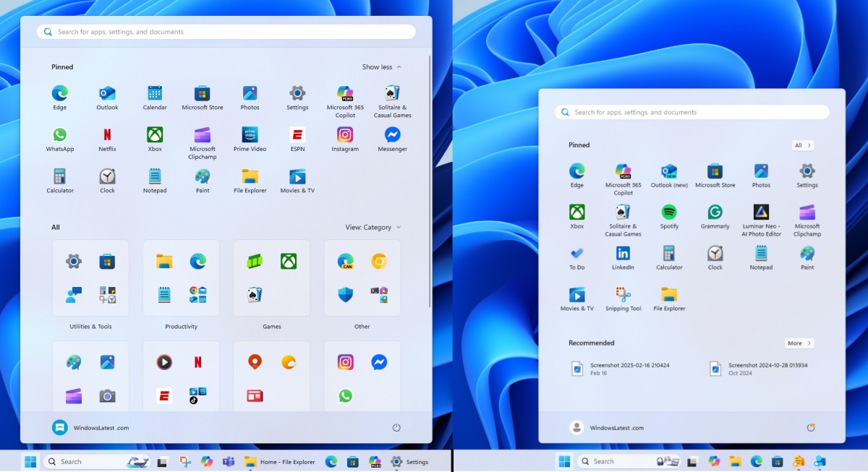
Task: Collapse pinned apps with Show less
Action: point(382,67)
